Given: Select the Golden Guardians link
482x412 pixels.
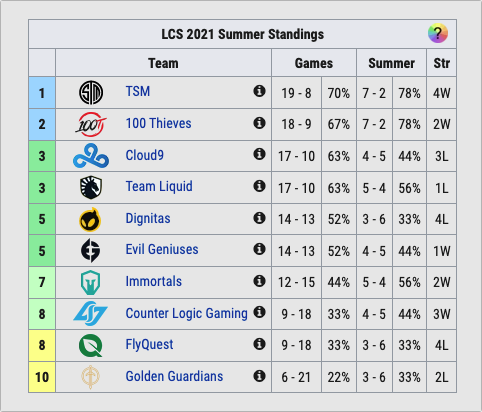Looking at the screenshot, I should point(174,376).
